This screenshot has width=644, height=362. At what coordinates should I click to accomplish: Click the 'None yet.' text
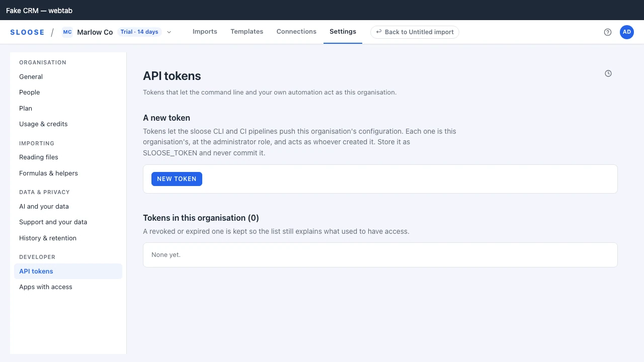(x=166, y=255)
